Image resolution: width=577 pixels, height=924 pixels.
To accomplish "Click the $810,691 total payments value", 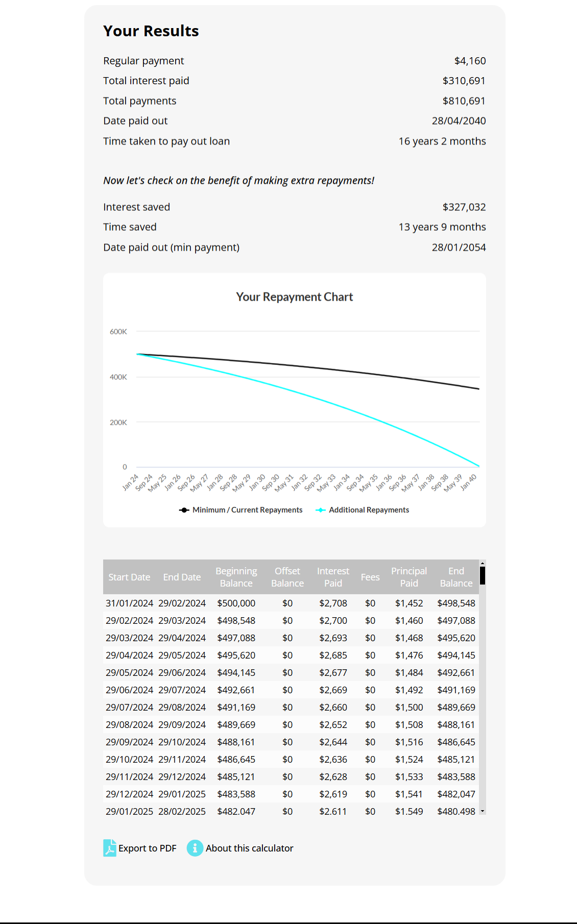I will (464, 101).
